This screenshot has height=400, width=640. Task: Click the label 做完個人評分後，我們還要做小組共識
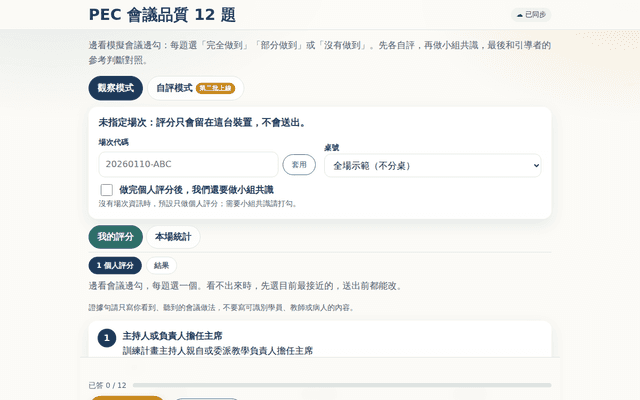click(x=196, y=190)
